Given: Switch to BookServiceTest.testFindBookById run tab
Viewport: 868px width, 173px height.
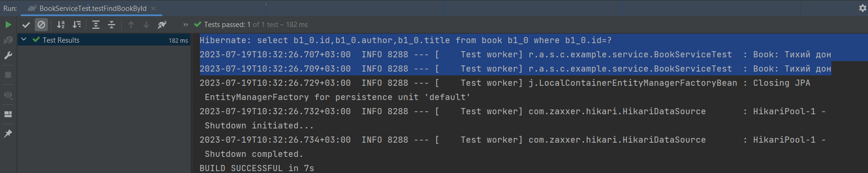Looking at the screenshot, I should point(93,9).
